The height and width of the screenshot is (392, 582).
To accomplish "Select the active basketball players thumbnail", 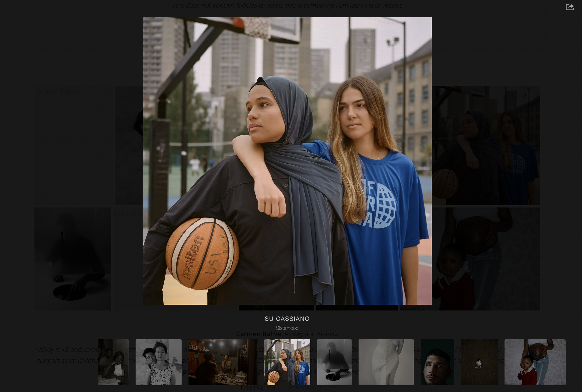I will tap(287, 362).
